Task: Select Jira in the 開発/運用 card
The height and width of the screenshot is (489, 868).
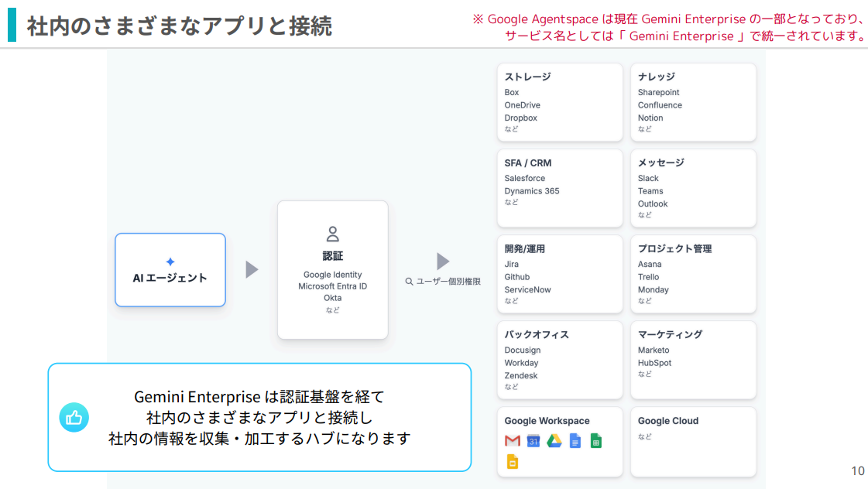Action: pos(510,264)
